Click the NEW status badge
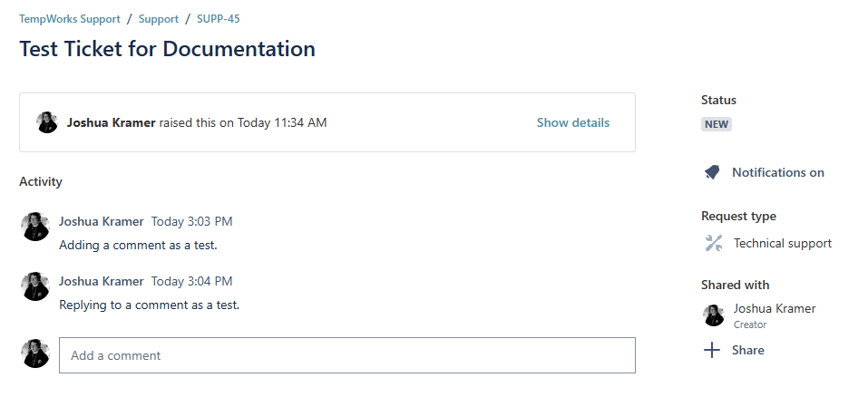 click(x=716, y=124)
